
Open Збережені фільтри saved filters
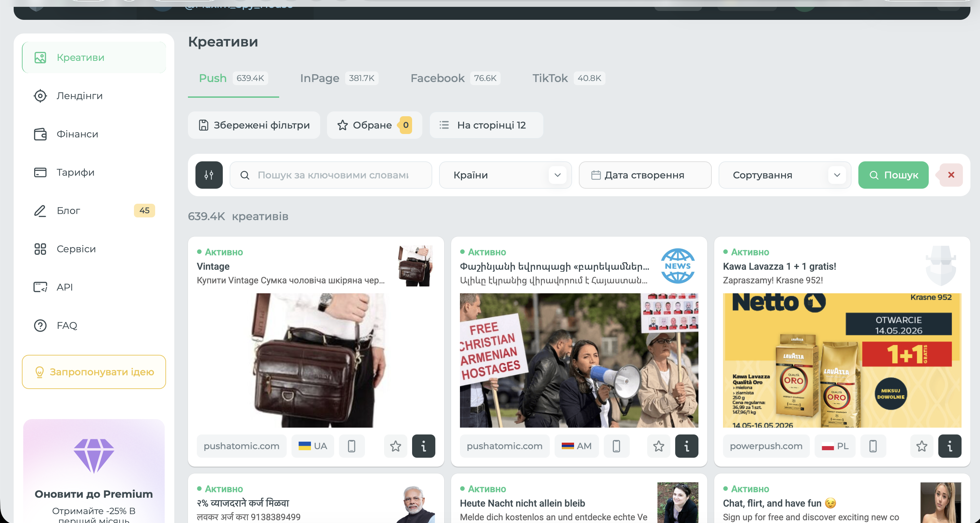click(x=254, y=125)
